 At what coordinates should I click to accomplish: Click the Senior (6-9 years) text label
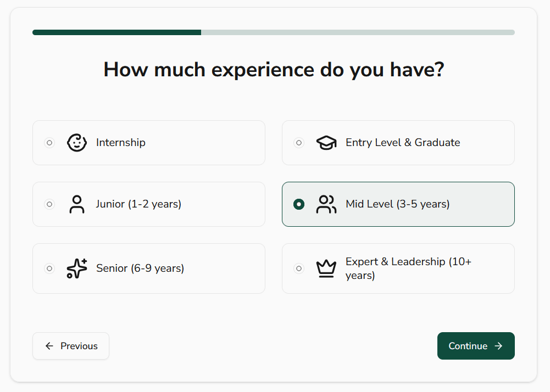(140, 268)
